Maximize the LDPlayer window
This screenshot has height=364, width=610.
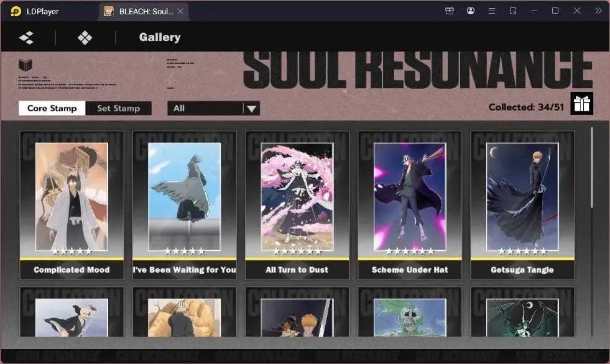pos(555,11)
